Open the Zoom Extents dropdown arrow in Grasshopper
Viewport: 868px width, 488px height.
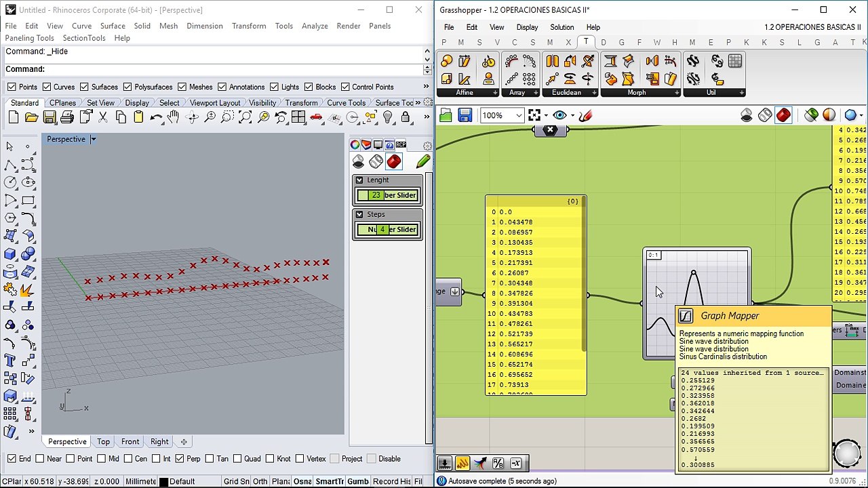click(547, 116)
